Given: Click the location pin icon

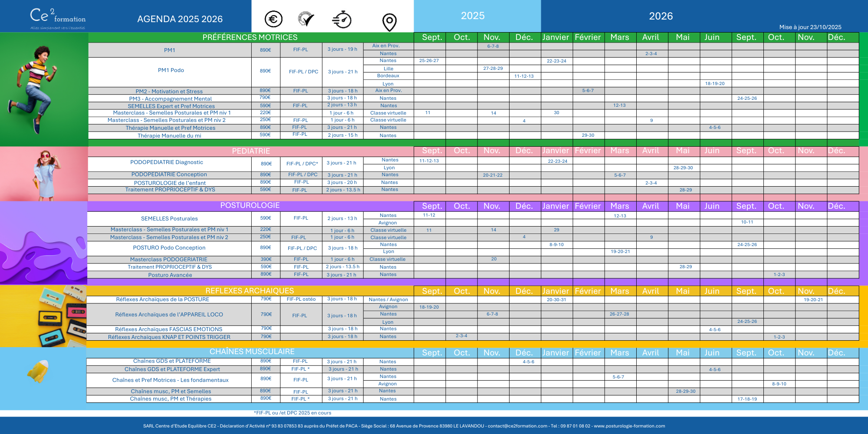Looking at the screenshot, I should 389,22.
